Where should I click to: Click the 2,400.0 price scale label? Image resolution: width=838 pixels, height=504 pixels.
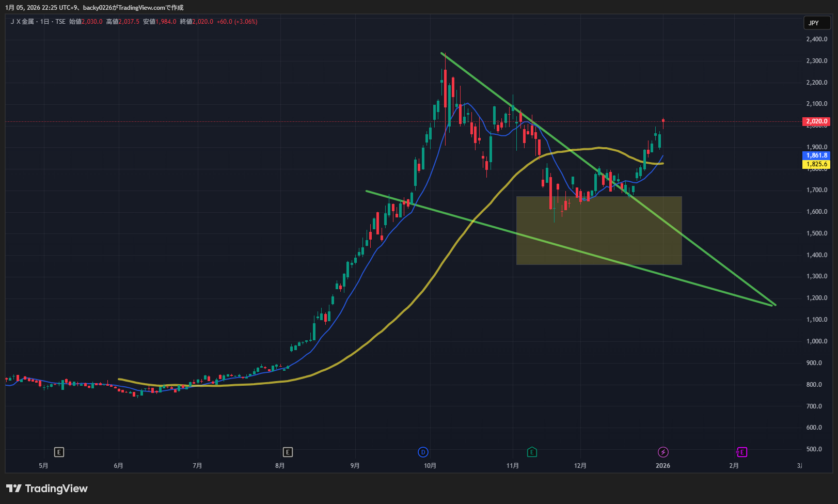816,39
